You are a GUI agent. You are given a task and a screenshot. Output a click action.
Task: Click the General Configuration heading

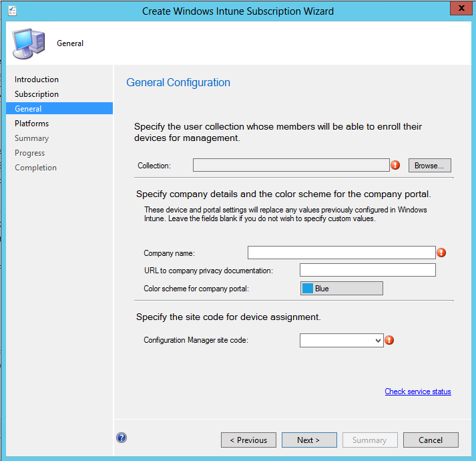click(178, 82)
